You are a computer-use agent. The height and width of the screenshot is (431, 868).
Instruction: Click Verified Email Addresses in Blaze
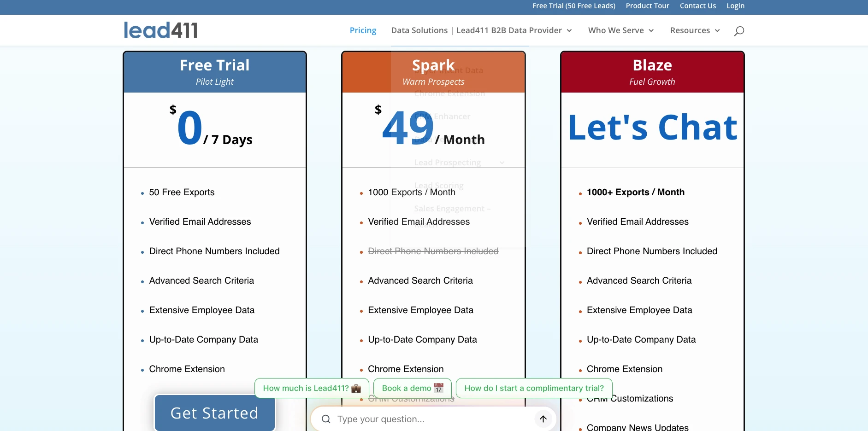638,222
